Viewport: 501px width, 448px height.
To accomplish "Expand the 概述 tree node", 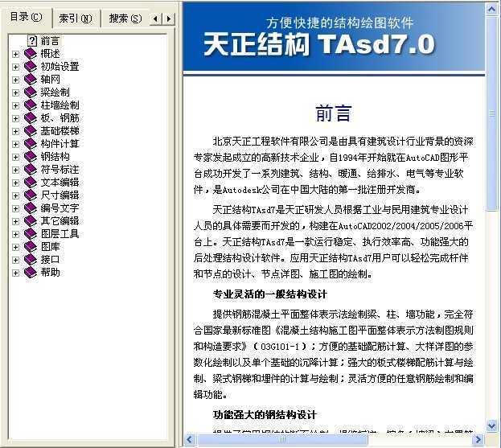I will point(15,55).
